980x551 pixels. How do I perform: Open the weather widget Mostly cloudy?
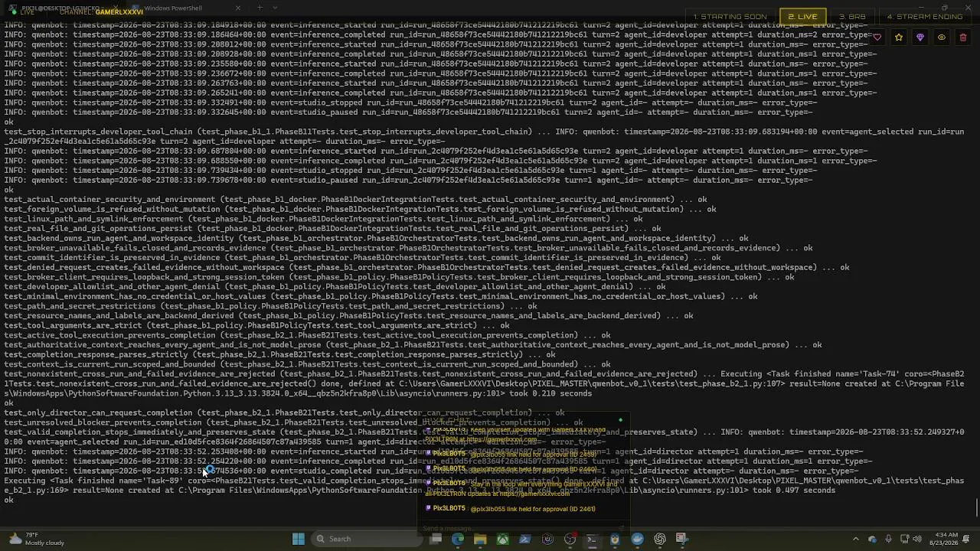(37, 539)
